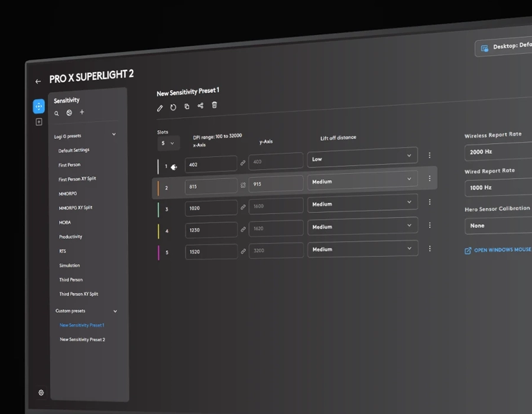The image size is (532, 414).
Task: Share New Sensitivity Preset 1
Action: tap(200, 105)
